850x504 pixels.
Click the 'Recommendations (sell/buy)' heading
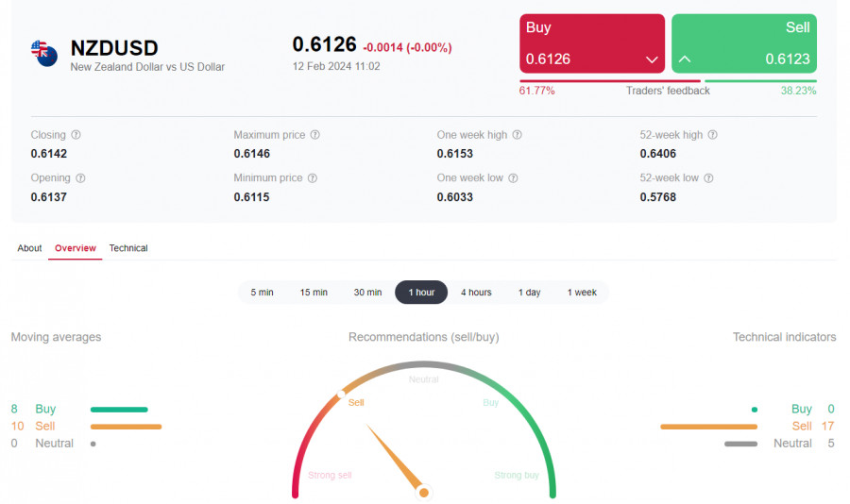tap(424, 337)
